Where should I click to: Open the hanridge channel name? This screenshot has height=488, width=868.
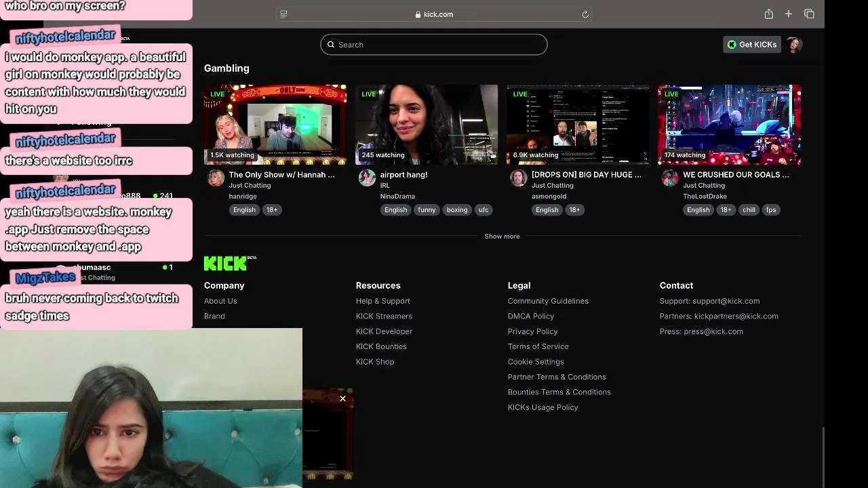click(x=243, y=197)
